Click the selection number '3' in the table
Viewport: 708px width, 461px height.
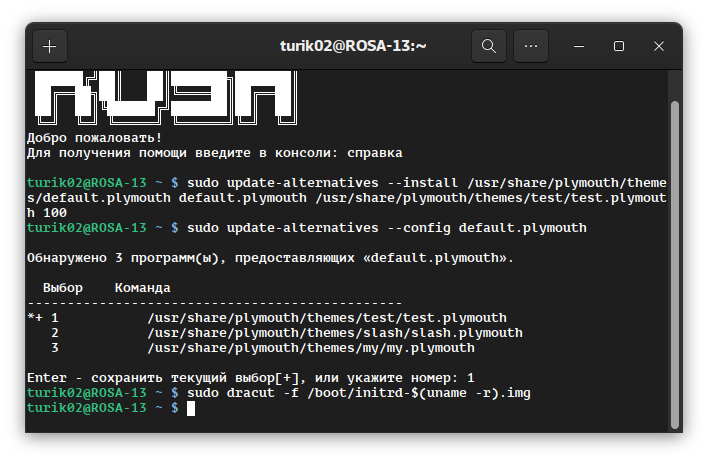(x=55, y=348)
